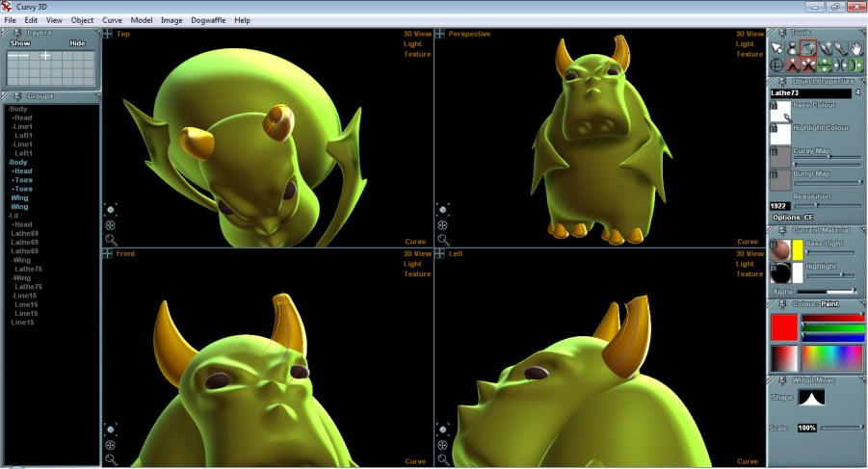Click the yellow Base Light colour swatch
This screenshot has height=469, width=868.
(x=798, y=250)
